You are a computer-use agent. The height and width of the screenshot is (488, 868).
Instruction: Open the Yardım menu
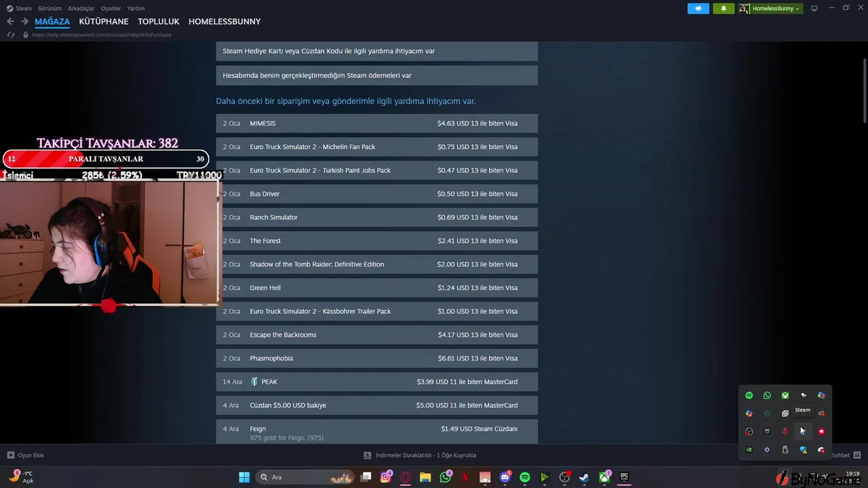(136, 8)
